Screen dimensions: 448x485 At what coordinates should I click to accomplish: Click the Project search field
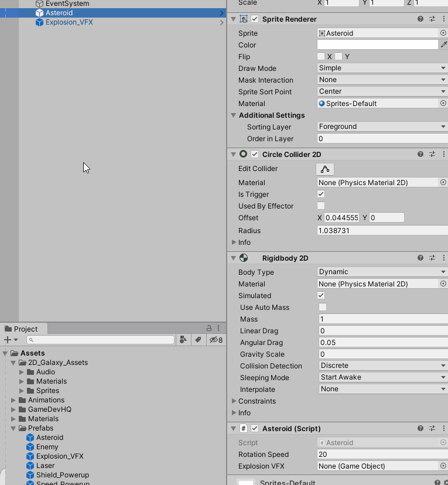tap(101, 340)
